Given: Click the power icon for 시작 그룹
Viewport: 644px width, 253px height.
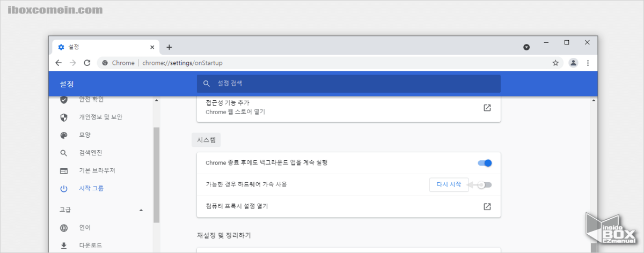Looking at the screenshot, I should pyautogui.click(x=64, y=189).
